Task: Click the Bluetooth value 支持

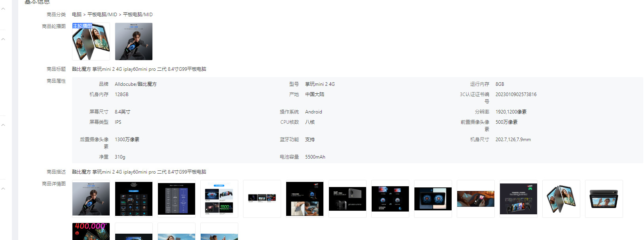Action: [310, 140]
